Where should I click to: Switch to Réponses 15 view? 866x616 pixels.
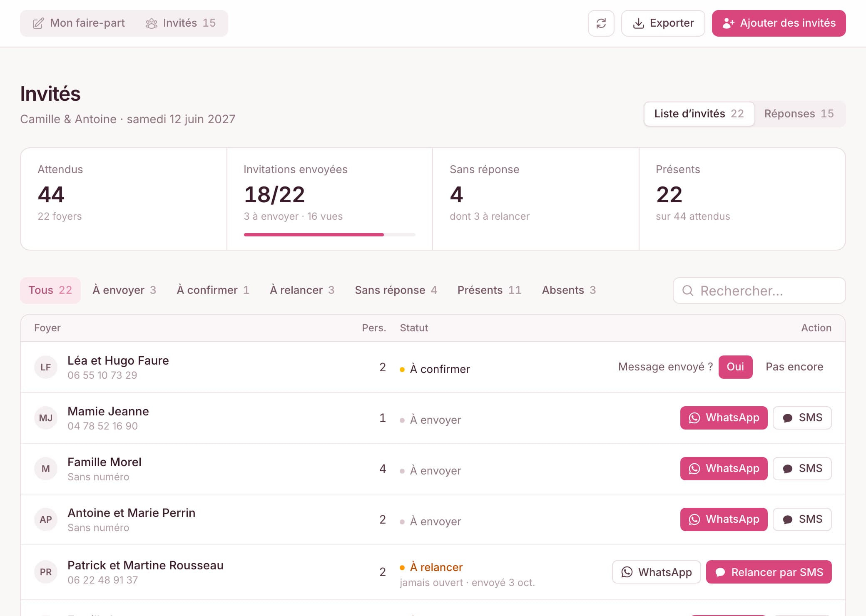point(799,114)
